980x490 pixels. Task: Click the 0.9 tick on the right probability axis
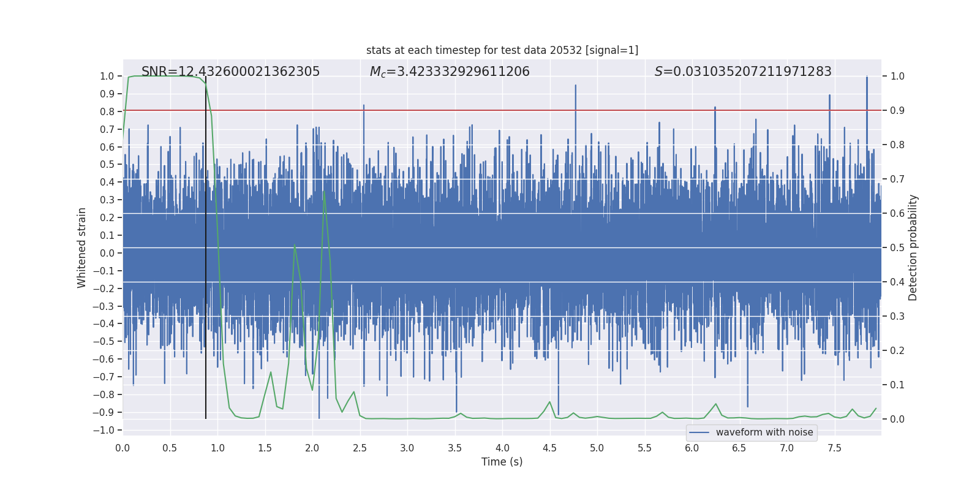tap(897, 111)
